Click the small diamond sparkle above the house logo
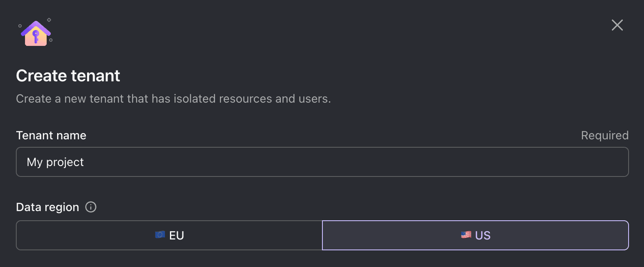Image resolution: width=644 pixels, height=267 pixels. [49, 20]
